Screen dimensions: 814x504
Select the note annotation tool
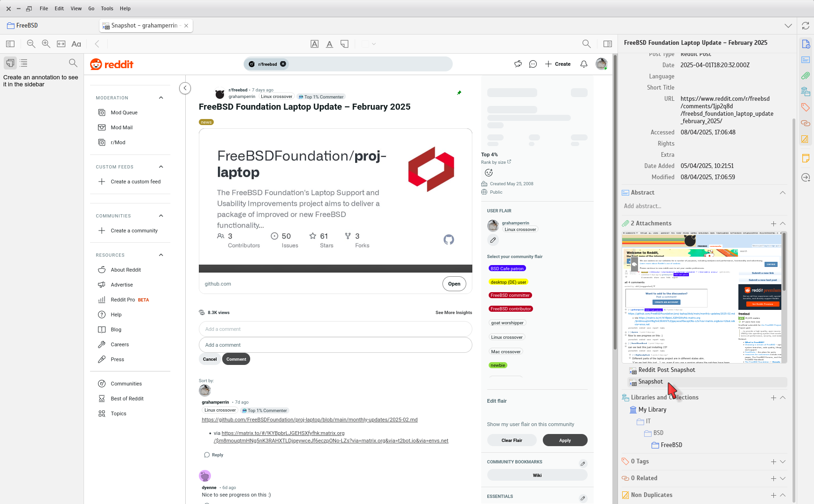[344, 44]
